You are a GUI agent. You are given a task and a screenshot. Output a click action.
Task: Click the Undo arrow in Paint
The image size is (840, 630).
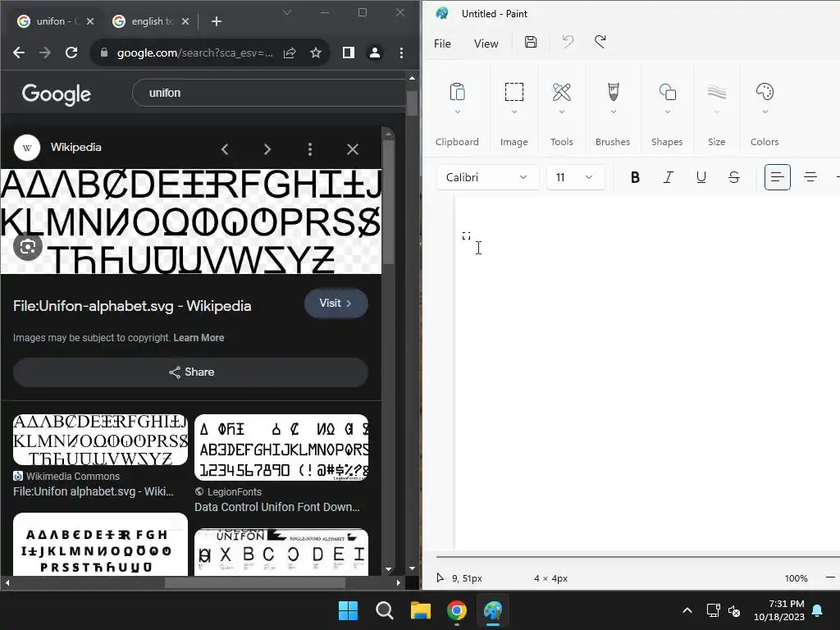[x=568, y=43]
